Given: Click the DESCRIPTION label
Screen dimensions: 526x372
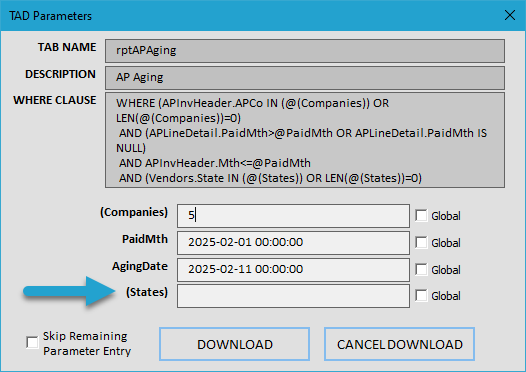Looking at the screenshot, I should pos(60,74).
